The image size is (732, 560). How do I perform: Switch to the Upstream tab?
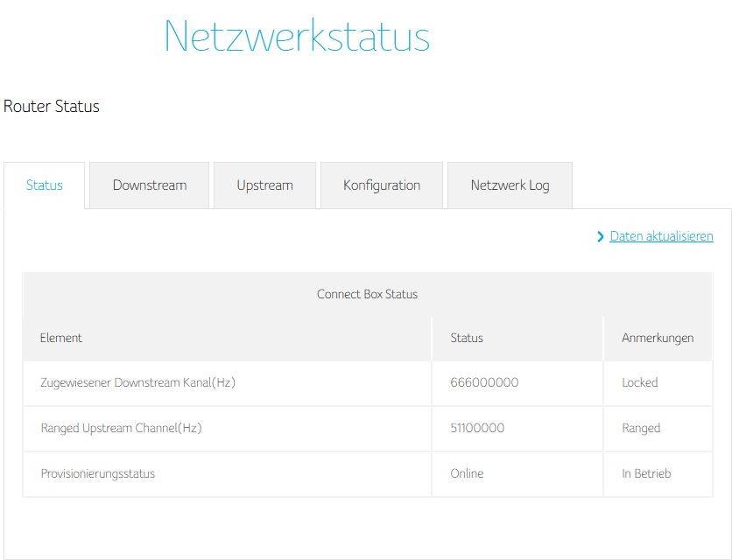click(264, 185)
